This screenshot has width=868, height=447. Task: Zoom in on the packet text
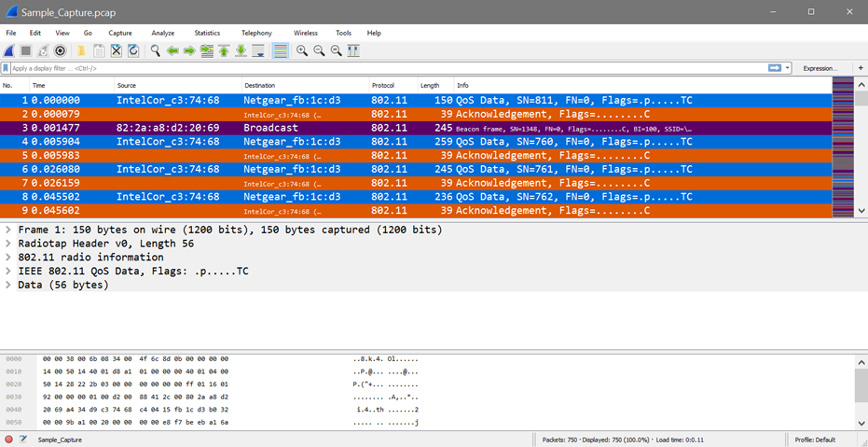tap(302, 51)
